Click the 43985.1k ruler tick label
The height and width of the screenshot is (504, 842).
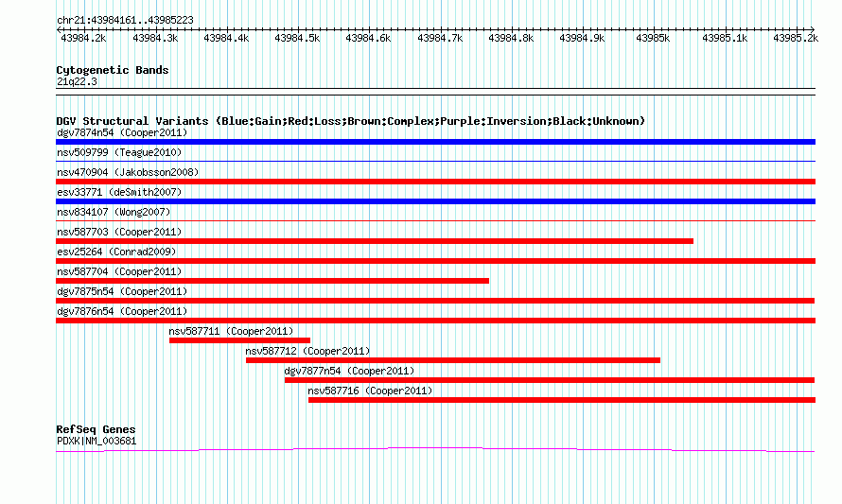tap(725, 38)
